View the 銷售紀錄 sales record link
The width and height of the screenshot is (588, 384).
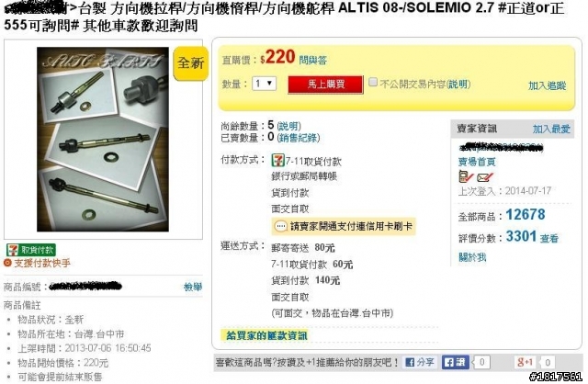[x=298, y=138]
